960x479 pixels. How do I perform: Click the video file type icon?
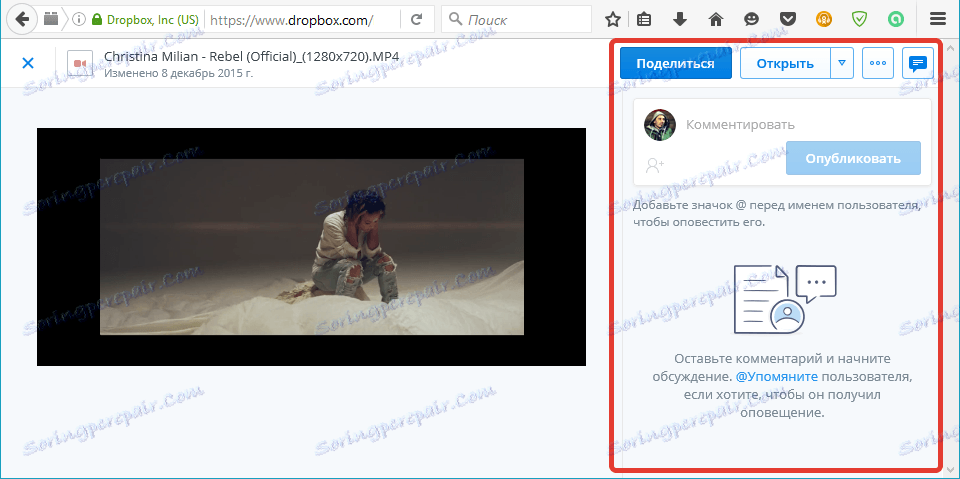pos(80,63)
